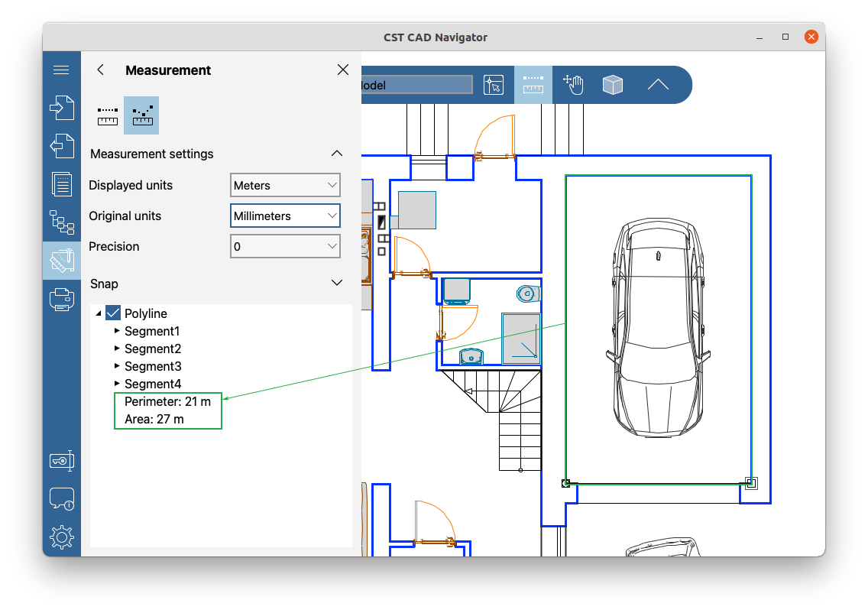Open the Displayed units dropdown

pos(285,186)
